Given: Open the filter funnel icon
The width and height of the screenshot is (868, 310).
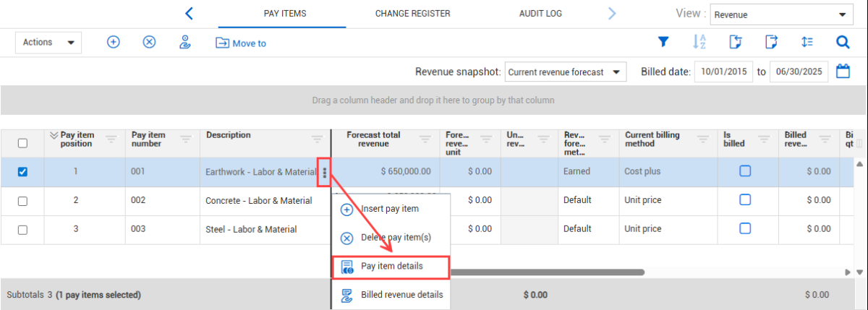Looking at the screenshot, I should click(663, 43).
